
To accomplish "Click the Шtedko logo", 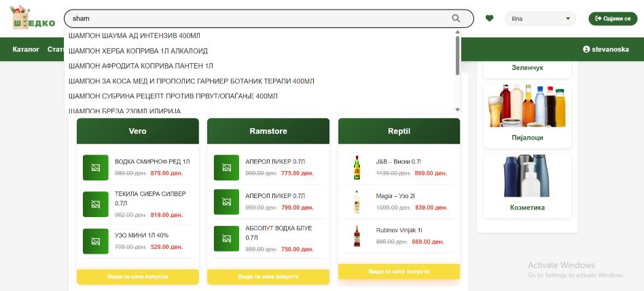I will click(x=33, y=18).
